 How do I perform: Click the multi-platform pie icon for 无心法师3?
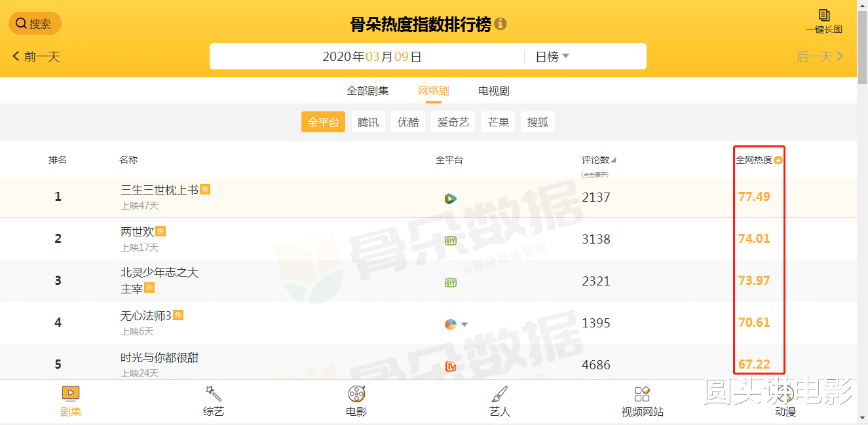pyautogui.click(x=450, y=324)
